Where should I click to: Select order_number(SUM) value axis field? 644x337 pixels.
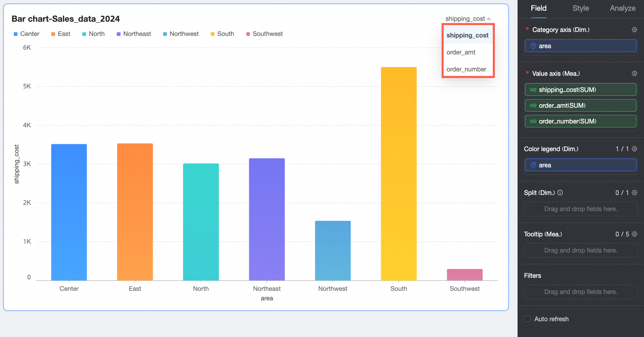[x=581, y=121]
